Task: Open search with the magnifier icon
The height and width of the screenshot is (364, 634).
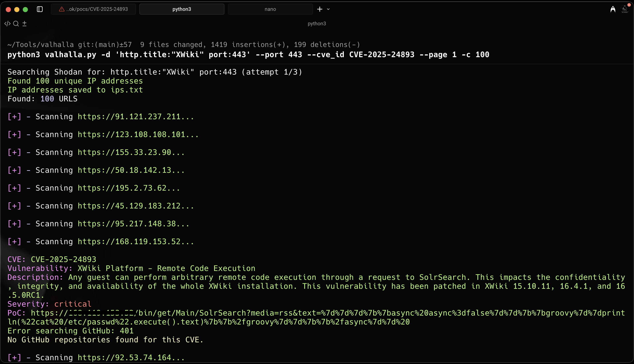Action: [16, 23]
